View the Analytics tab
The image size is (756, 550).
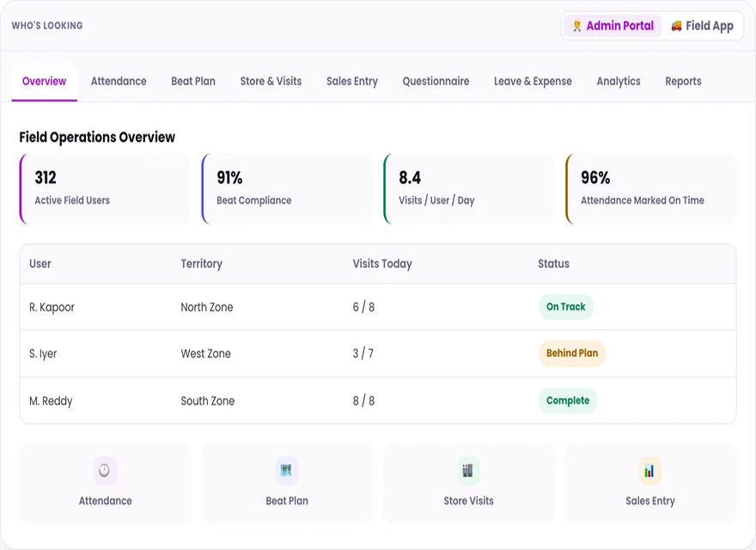[619, 81]
